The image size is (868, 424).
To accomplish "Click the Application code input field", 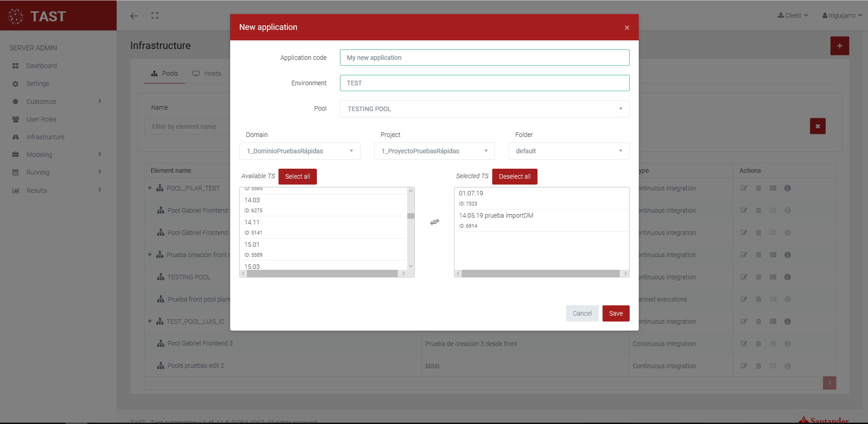I will [x=484, y=58].
